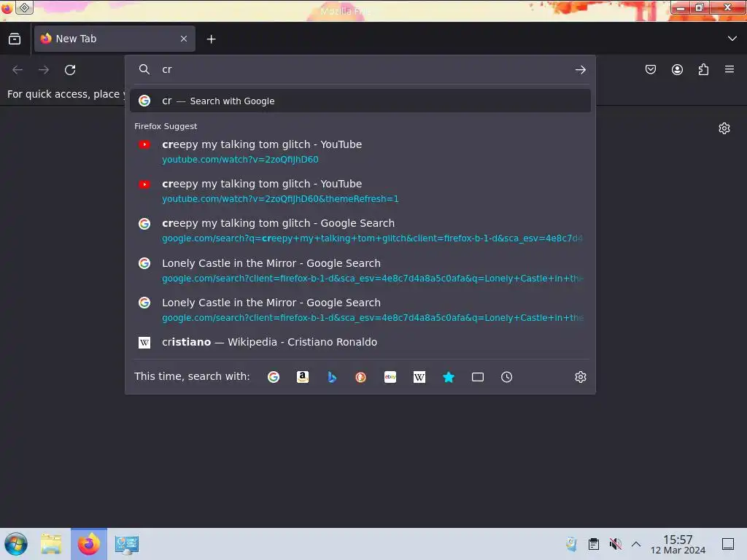Open window menu icon in title bar

(x=7, y=7)
